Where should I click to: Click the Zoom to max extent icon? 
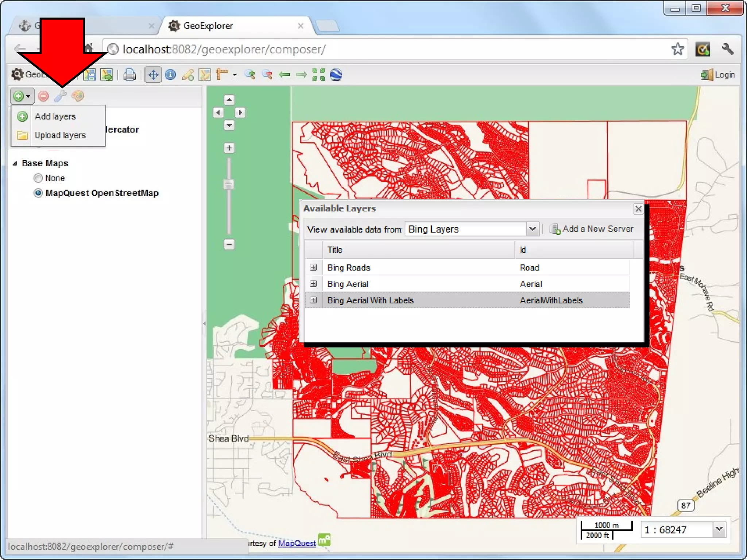318,75
